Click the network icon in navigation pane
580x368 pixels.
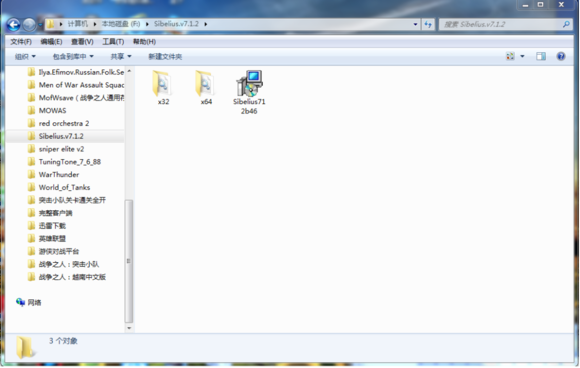pyautogui.click(x=21, y=302)
